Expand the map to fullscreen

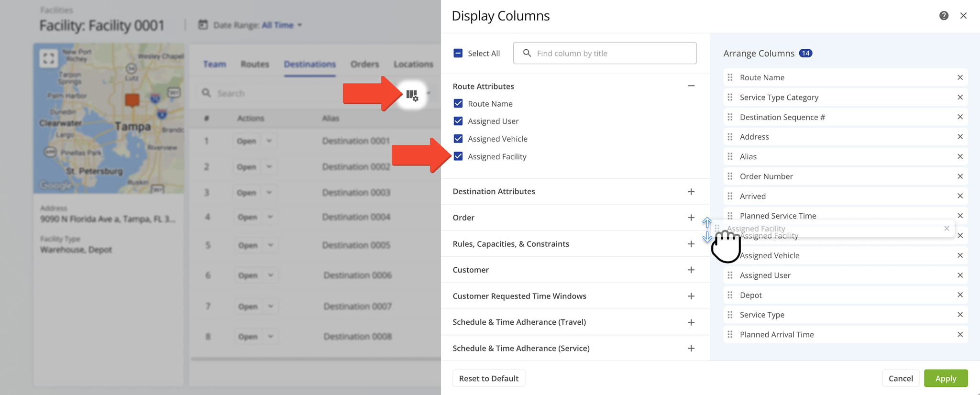click(x=48, y=58)
